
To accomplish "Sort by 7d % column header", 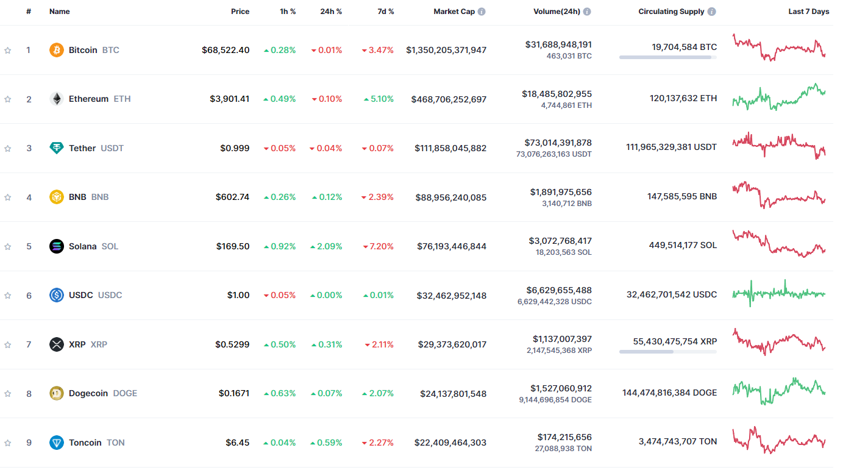I will (x=385, y=12).
